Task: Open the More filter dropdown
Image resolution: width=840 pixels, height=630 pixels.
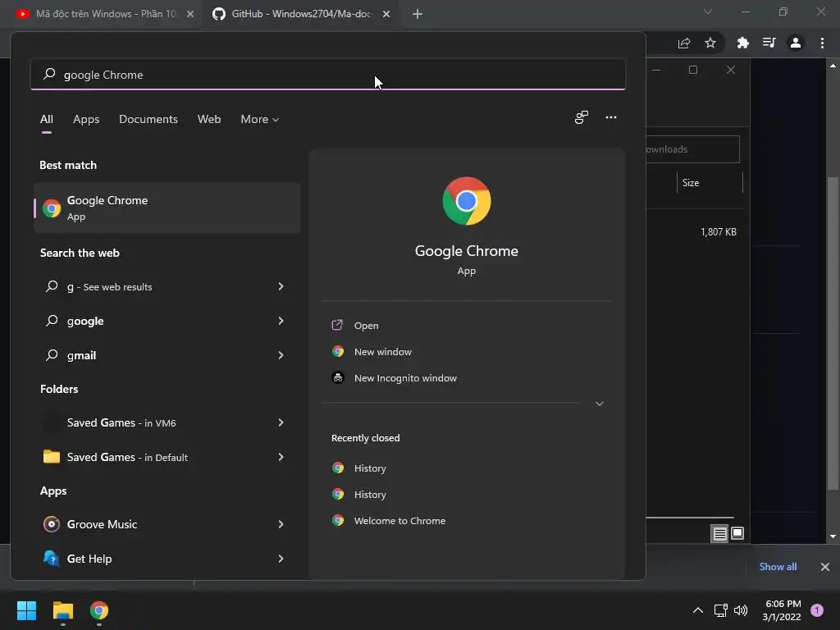Action: coord(259,119)
